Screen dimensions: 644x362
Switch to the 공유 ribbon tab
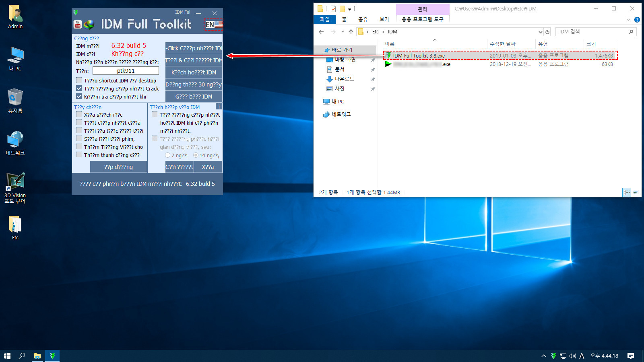pos(363,19)
